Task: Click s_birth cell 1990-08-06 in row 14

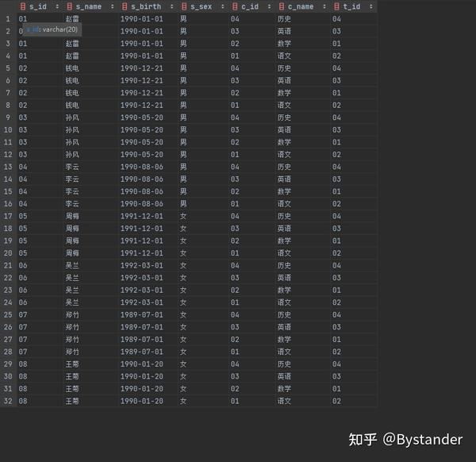Action: 142,179
